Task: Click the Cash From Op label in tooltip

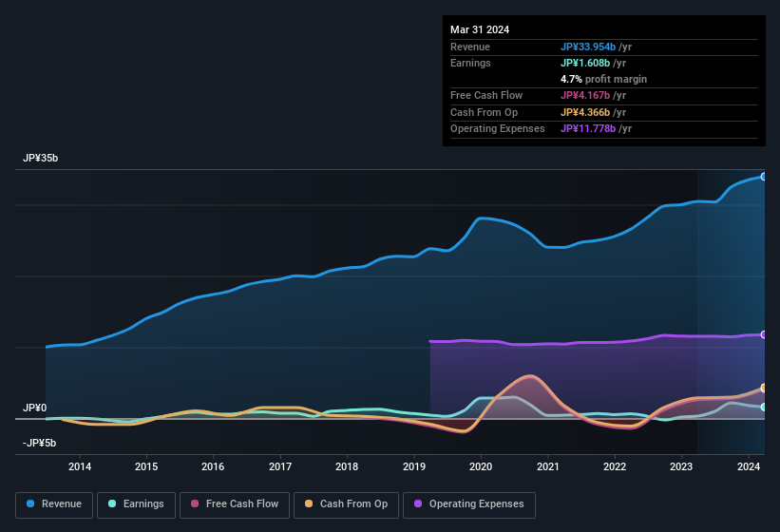Action: [484, 112]
